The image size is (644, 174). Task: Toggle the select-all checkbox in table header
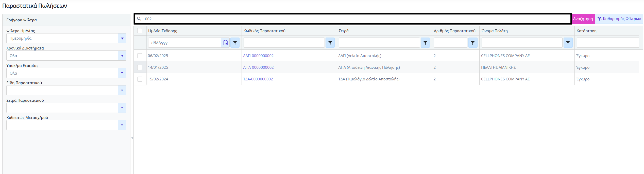(x=140, y=31)
